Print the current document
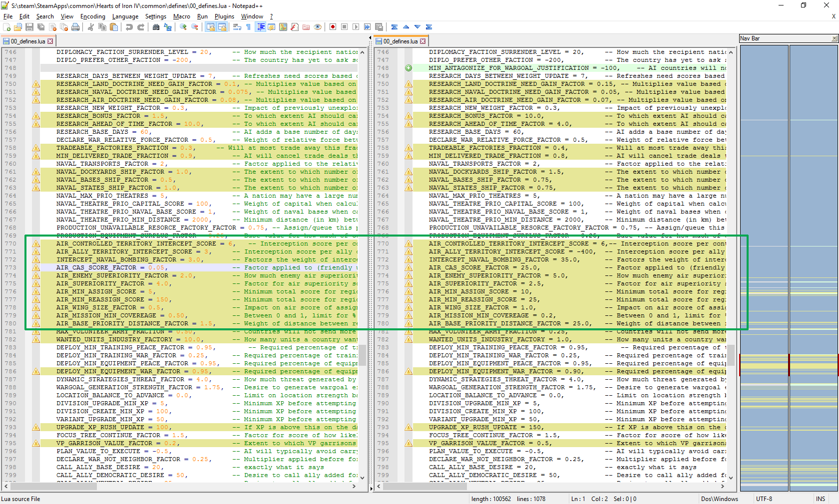839x504 pixels. click(x=75, y=27)
